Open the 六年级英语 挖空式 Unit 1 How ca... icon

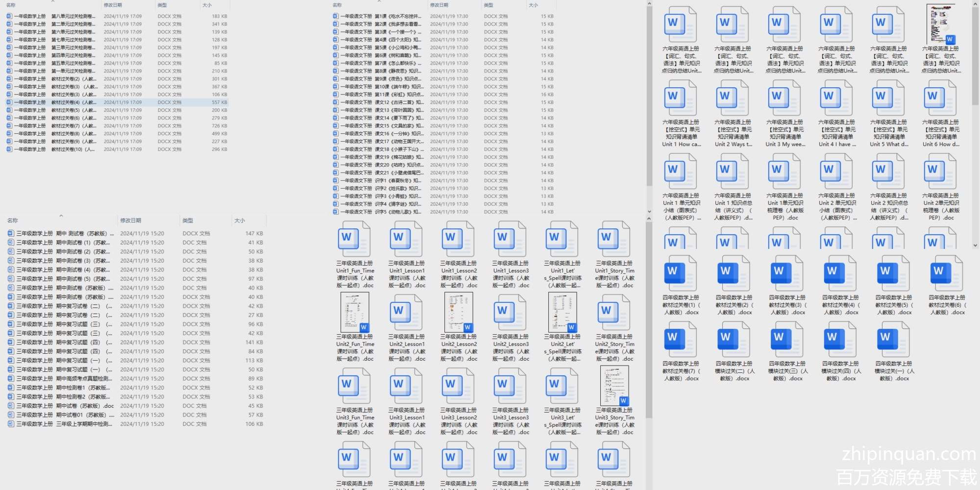(681, 98)
